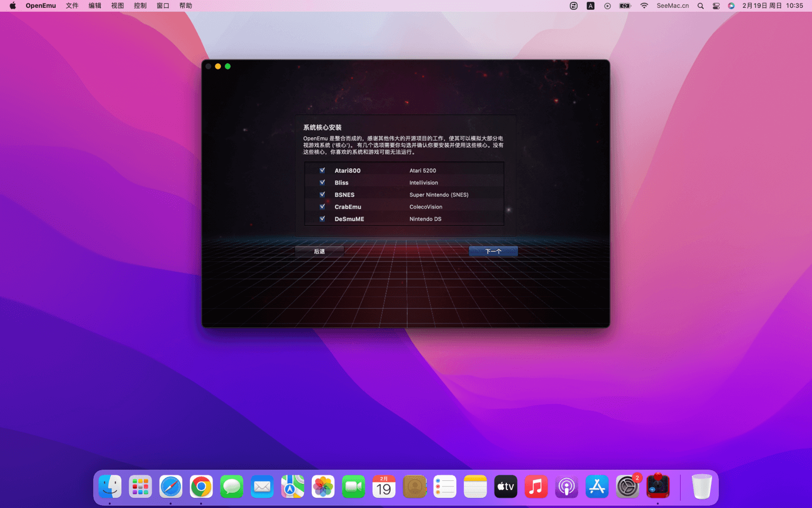
Task: Click the 后退 (Back) button
Action: tap(319, 251)
